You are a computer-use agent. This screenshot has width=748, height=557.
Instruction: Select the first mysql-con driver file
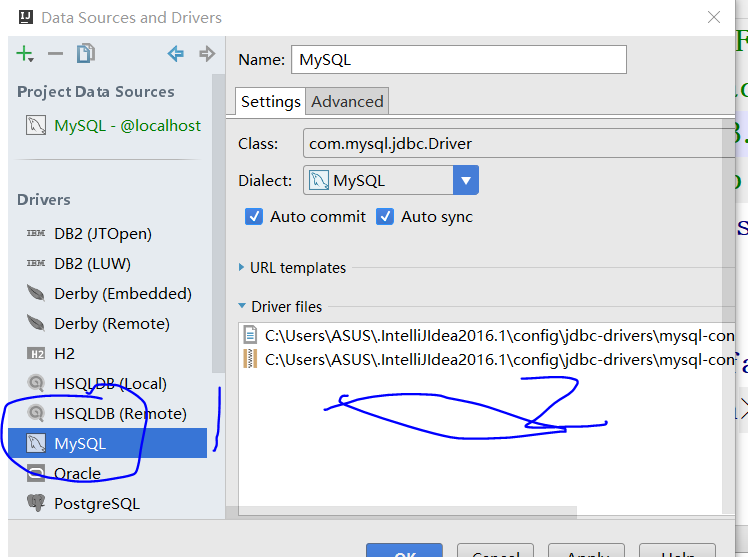pos(488,336)
